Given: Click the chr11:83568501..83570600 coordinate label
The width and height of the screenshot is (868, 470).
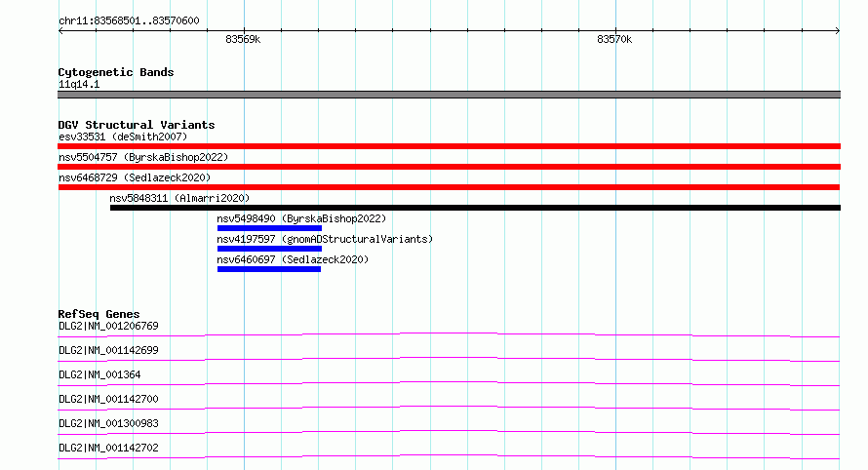Looking at the screenshot, I should 129,20.
